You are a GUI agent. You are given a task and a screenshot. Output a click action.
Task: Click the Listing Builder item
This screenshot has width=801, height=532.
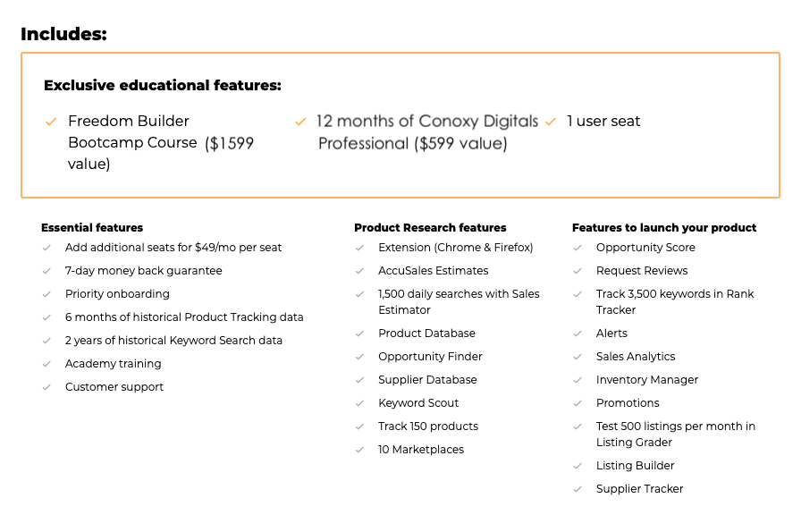[x=635, y=466]
